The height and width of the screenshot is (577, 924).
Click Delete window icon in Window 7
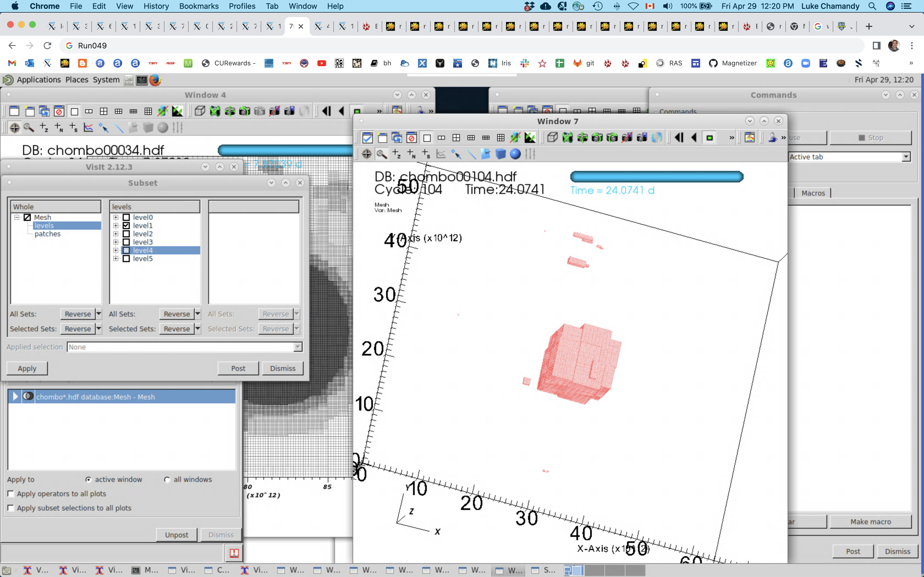411,138
